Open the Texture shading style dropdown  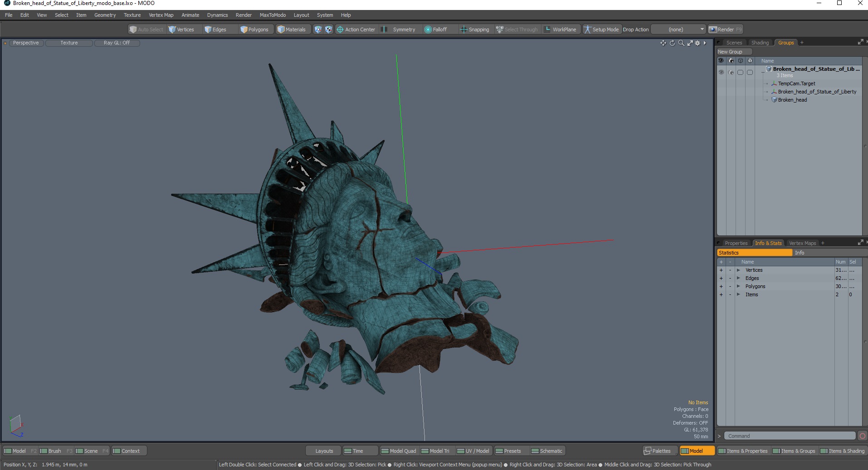pyautogui.click(x=69, y=43)
